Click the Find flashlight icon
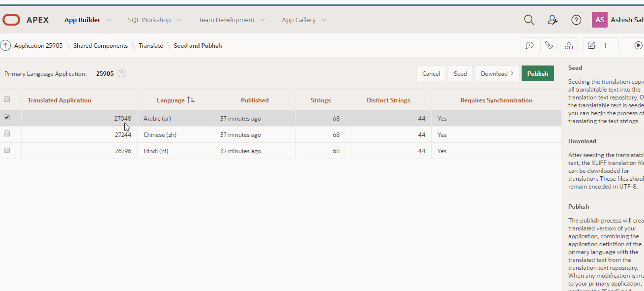644x291 pixels. coord(549,45)
